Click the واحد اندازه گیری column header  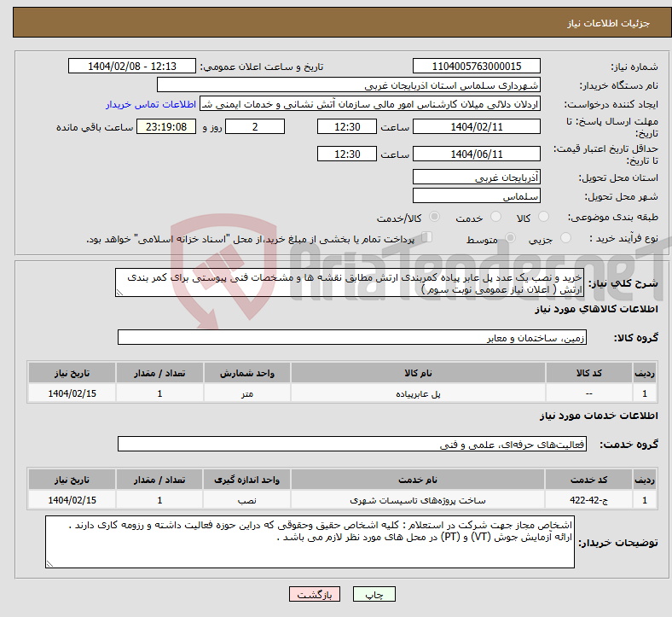pos(247,480)
